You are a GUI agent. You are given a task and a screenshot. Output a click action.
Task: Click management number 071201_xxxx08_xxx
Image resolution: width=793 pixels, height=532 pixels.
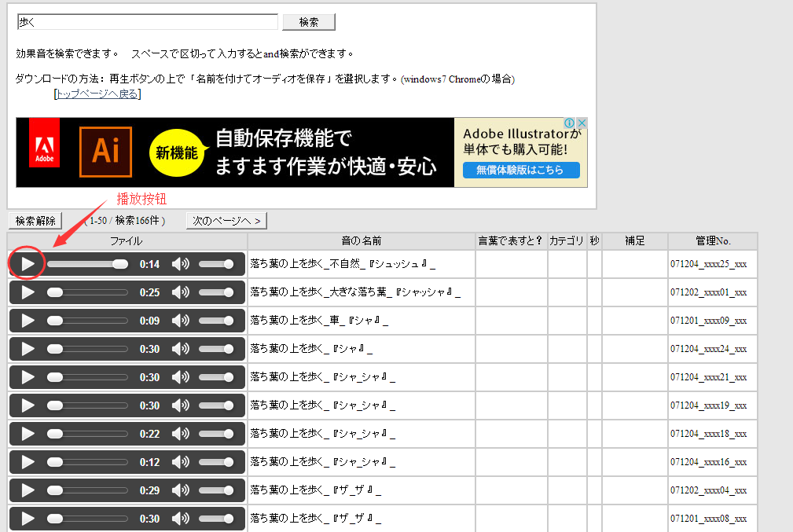709,519
